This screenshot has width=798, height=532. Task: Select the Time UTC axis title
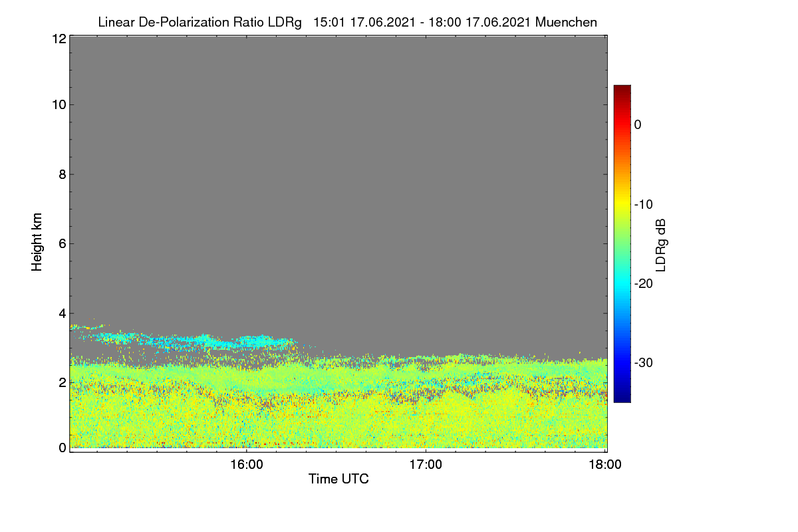coord(338,479)
